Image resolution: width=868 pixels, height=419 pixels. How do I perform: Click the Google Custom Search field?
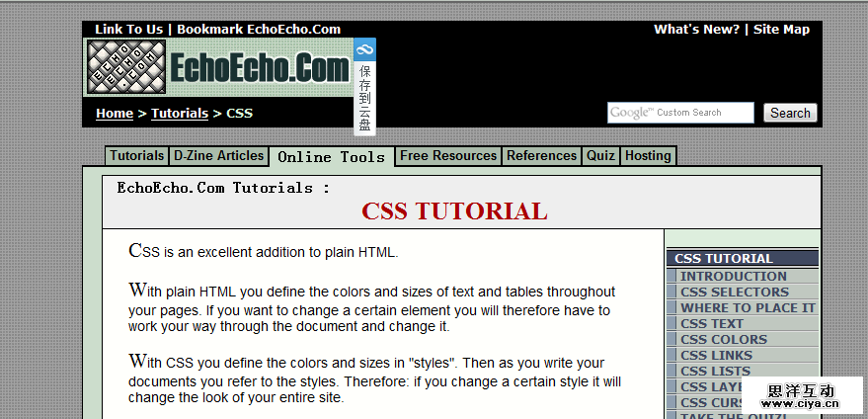pyautogui.click(x=680, y=113)
